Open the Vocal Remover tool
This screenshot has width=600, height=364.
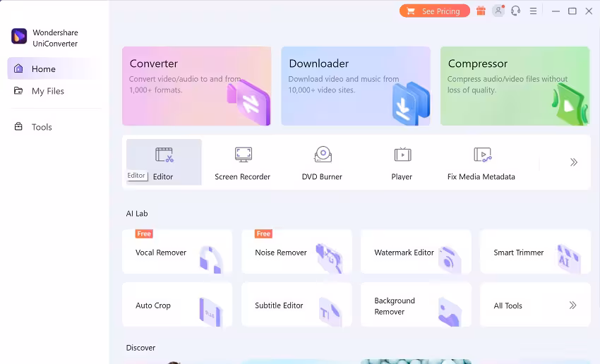(x=177, y=252)
